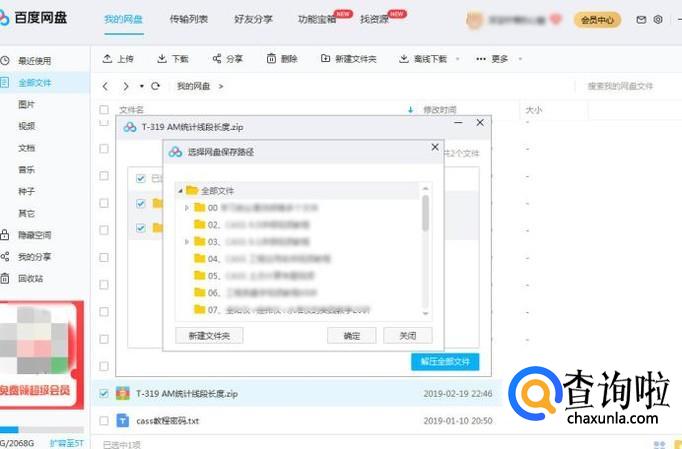The height and width of the screenshot is (449, 682).
Task: Click the 新建文件夹 toolbar icon
Action: pyautogui.click(x=325, y=58)
